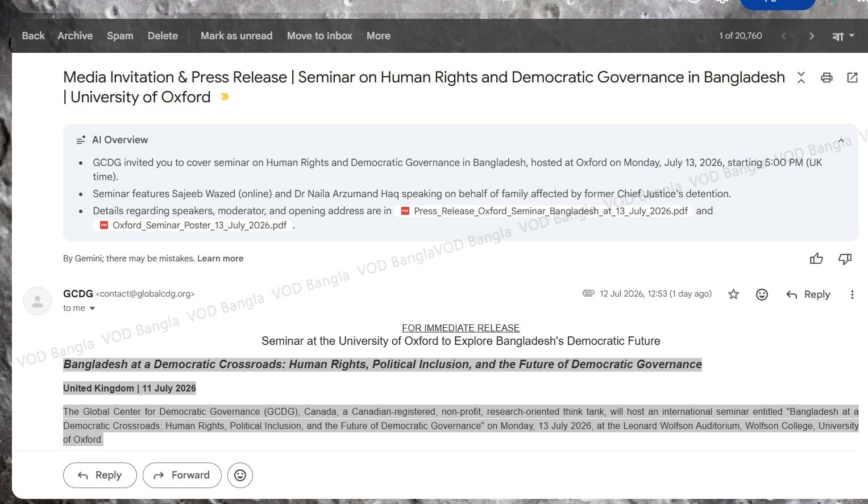Go back to the message list
This screenshot has width=868, height=504.
pyautogui.click(x=33, y=36)
